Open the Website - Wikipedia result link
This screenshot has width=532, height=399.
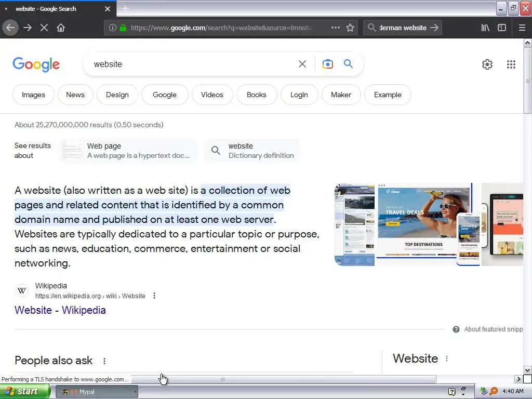[60, 310]
